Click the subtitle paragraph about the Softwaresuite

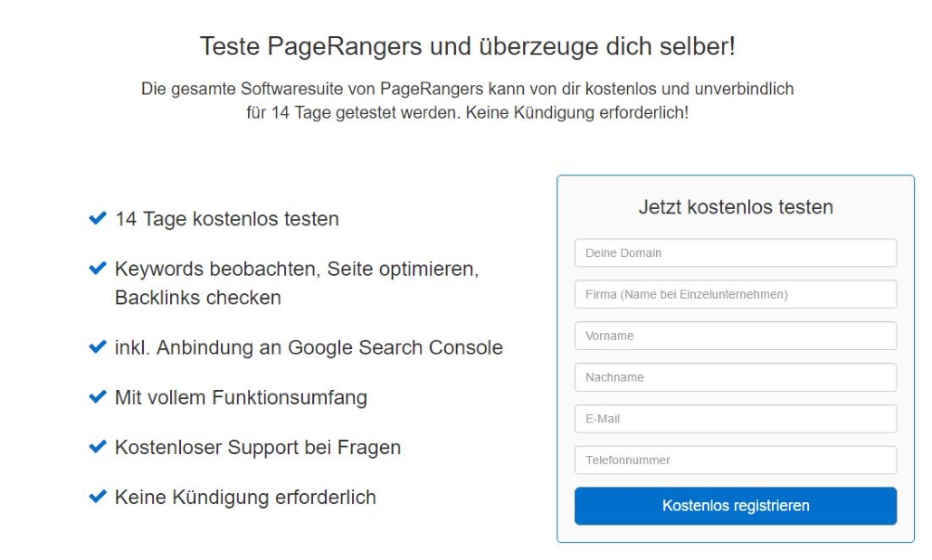pyautogui.click(x=467, y=101)
